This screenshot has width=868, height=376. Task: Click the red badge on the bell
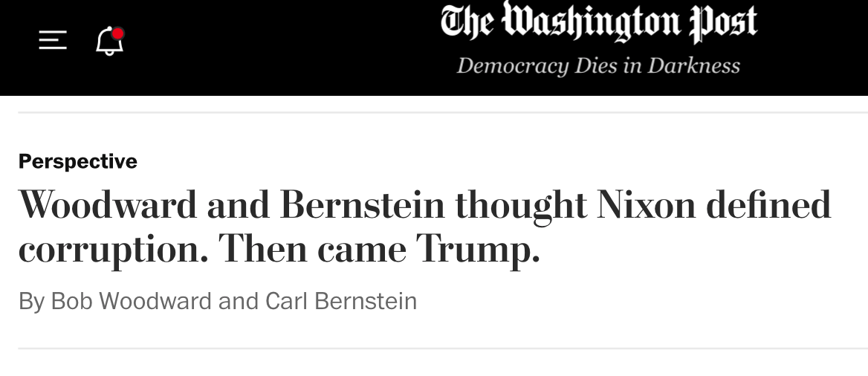[118, 33]
